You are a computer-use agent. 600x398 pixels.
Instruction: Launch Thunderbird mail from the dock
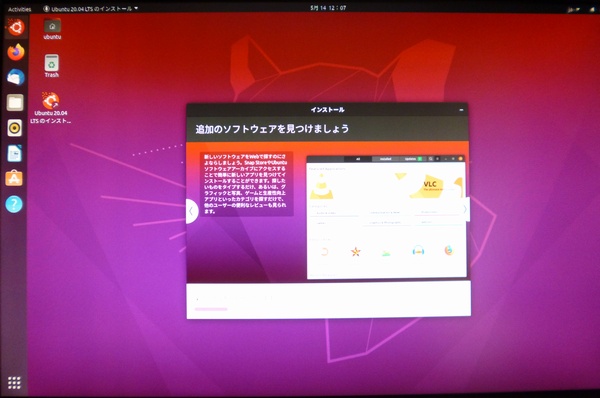[16, 77]
